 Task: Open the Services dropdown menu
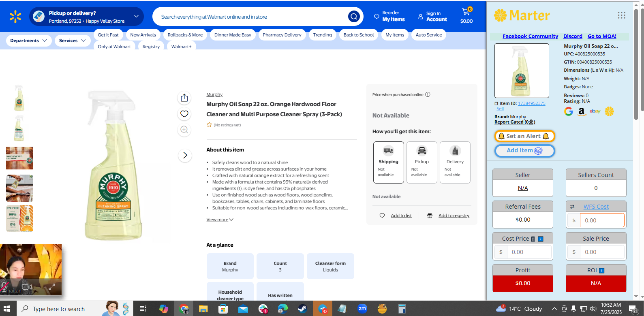[x=72, y=41]
